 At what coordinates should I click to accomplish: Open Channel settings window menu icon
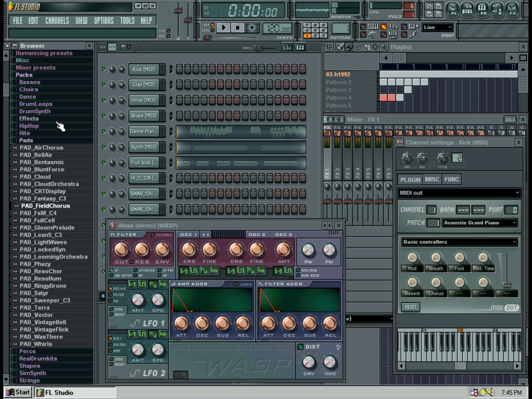tap(400, 142)
